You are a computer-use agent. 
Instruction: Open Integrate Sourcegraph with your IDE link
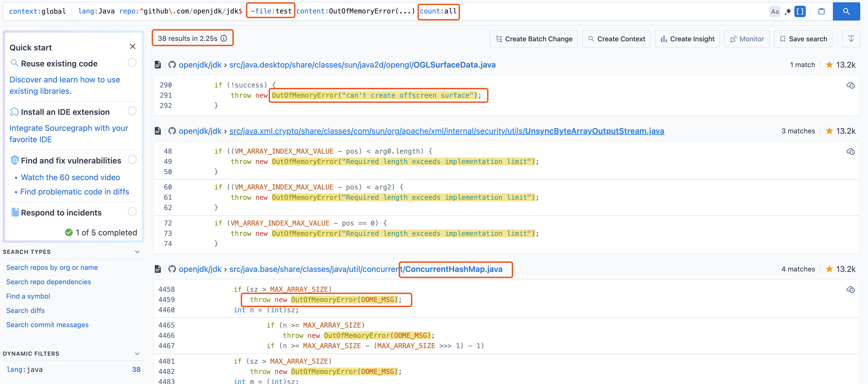tap(69, 134)
